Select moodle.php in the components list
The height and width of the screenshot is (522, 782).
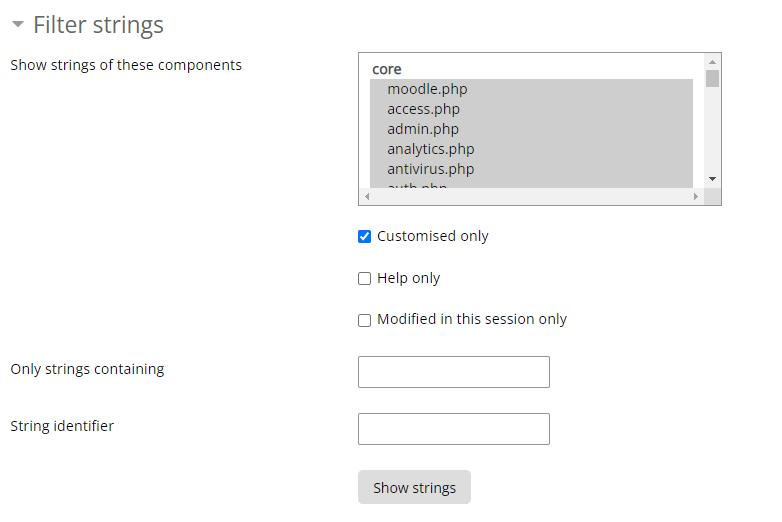click(x=427, y=89)
